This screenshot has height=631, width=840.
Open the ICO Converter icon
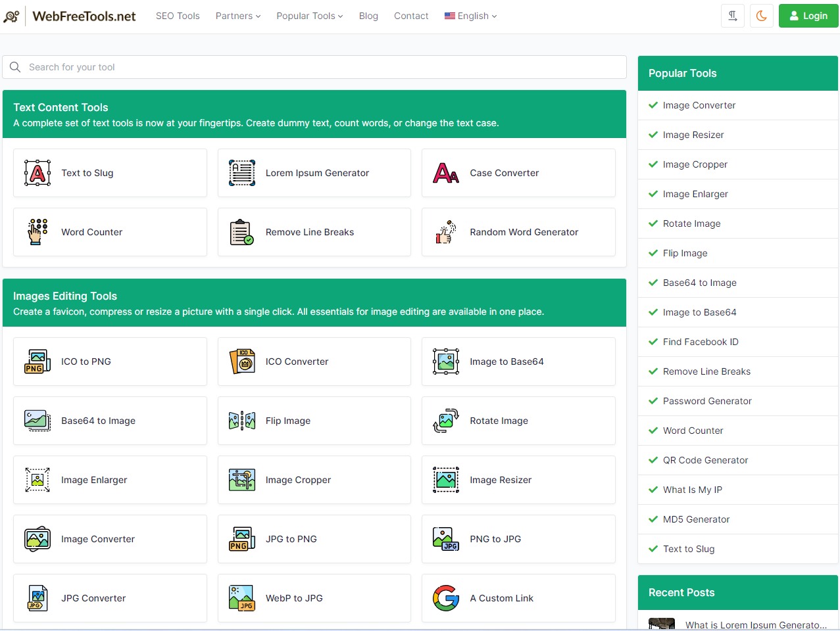(x=241, y=362)
